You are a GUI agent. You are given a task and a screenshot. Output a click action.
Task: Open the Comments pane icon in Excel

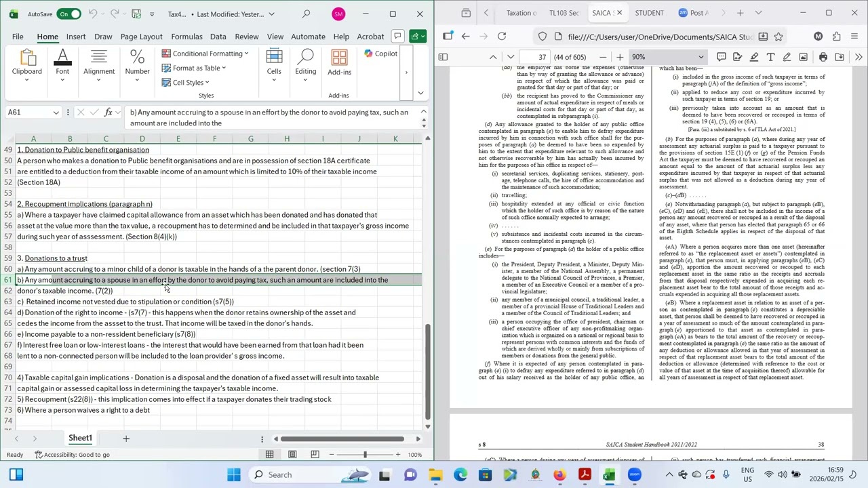pyautogui.click(x=398, y=36)
